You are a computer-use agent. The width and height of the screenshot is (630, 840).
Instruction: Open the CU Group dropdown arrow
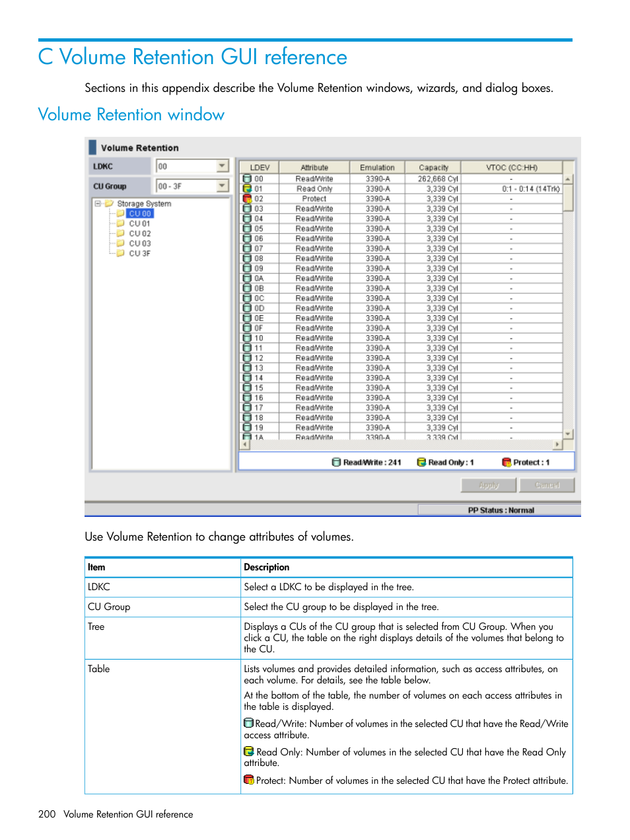pos(223,186)
